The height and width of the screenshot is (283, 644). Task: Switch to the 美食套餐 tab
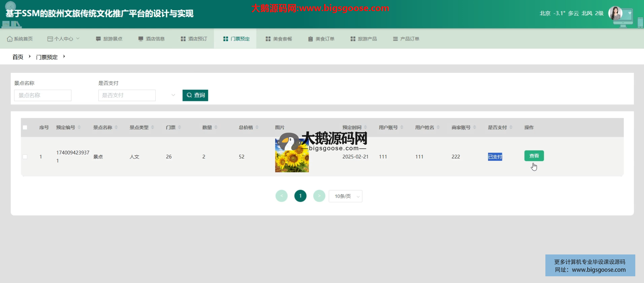(279, 39)
